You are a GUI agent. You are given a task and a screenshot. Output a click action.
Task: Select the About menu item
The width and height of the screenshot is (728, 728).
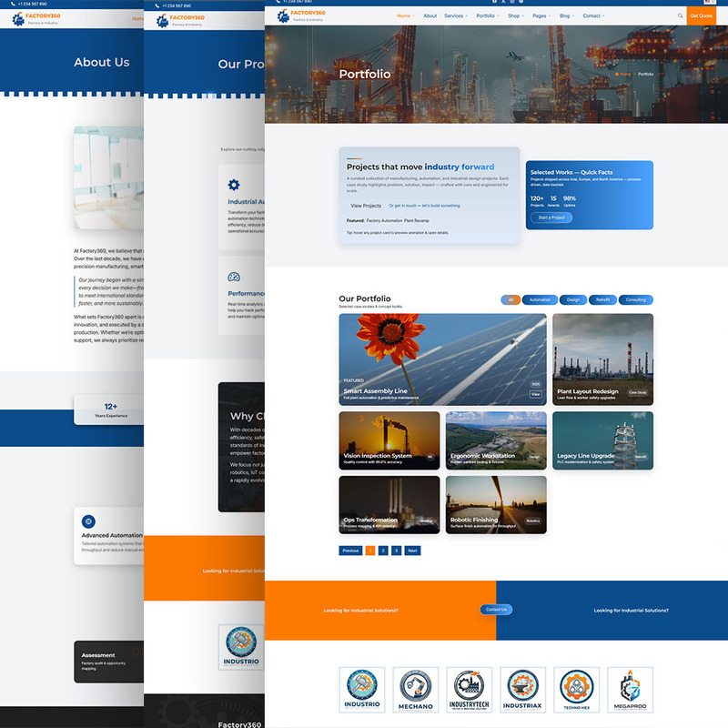coord(430,15)
